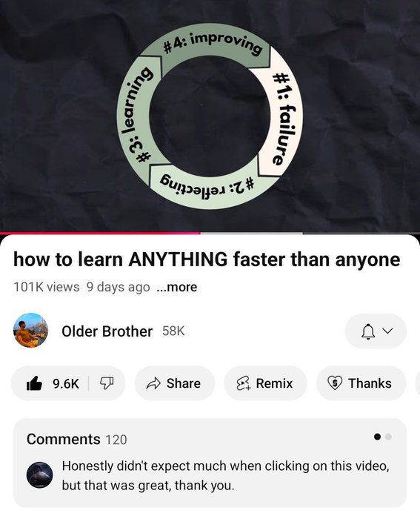Viewport: 420px width, 519px height.
Task: Like the video with thumbs up icon
Action: (x=34, y=383)
